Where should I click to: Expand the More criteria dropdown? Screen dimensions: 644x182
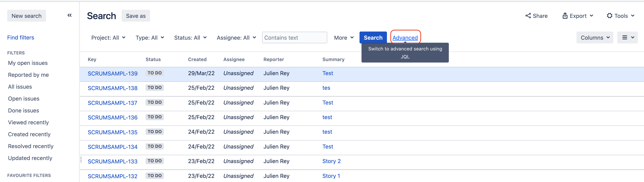coord(344,38)
